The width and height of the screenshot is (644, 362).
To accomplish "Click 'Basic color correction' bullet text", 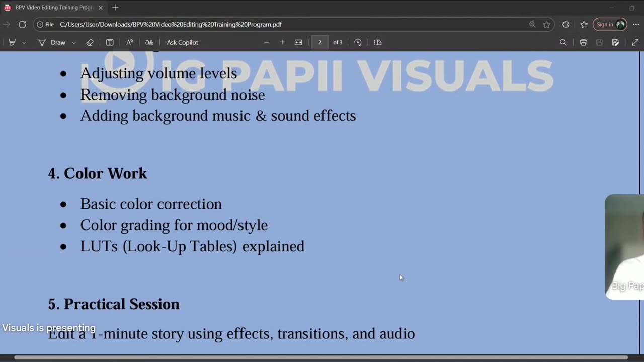I will coord(151,204).
